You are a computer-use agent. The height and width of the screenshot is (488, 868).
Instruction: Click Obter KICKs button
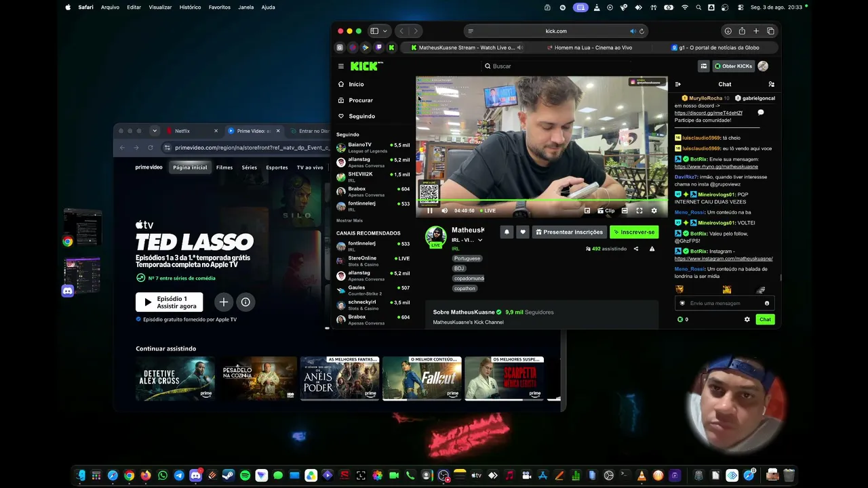(x=733, y=66)
